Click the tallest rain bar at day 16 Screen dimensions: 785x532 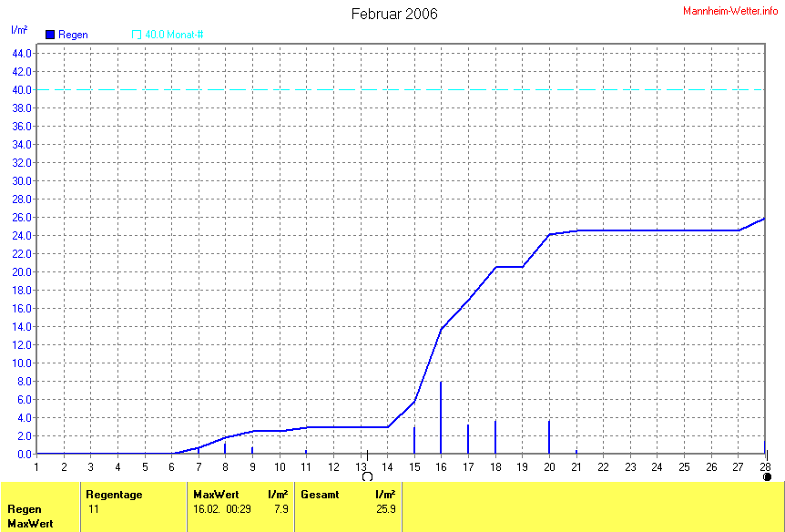(441, 417)
